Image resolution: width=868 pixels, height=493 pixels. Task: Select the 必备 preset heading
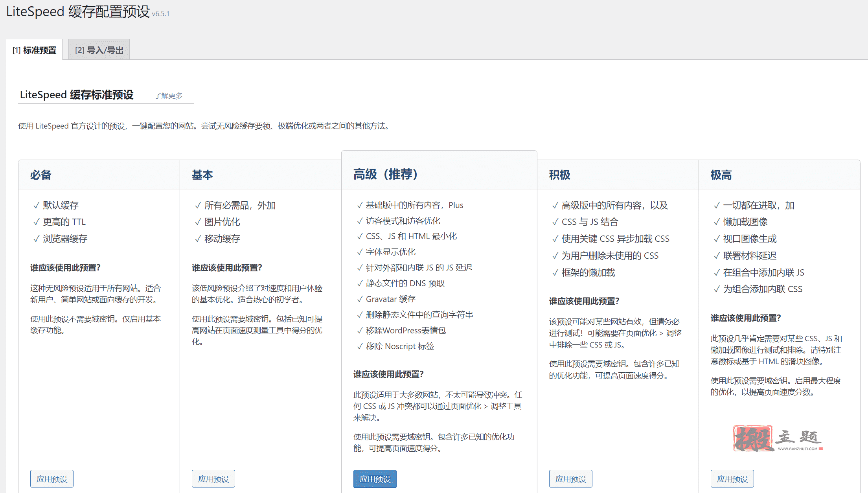click(41, 175)
